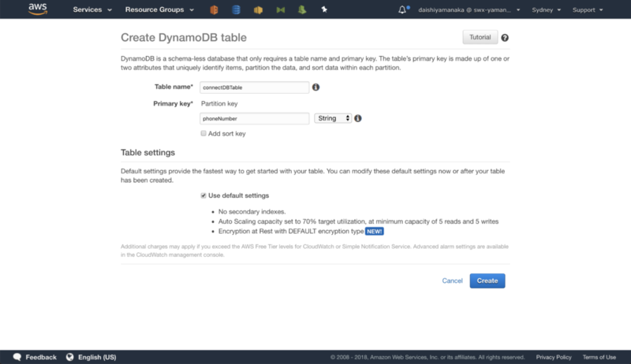Open the Sydney region selector
Image resolution: width=631 pixels, height=364 pixels.
(546, 9)
